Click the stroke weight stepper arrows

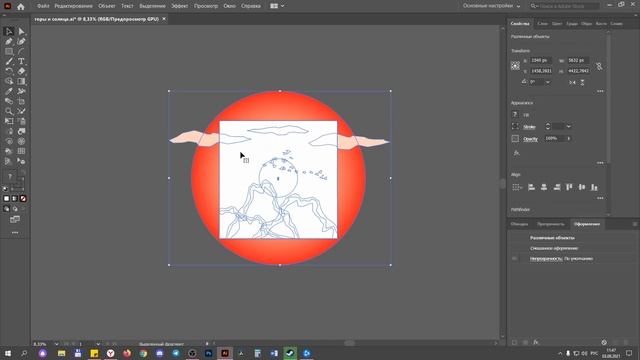pos(548,127)
